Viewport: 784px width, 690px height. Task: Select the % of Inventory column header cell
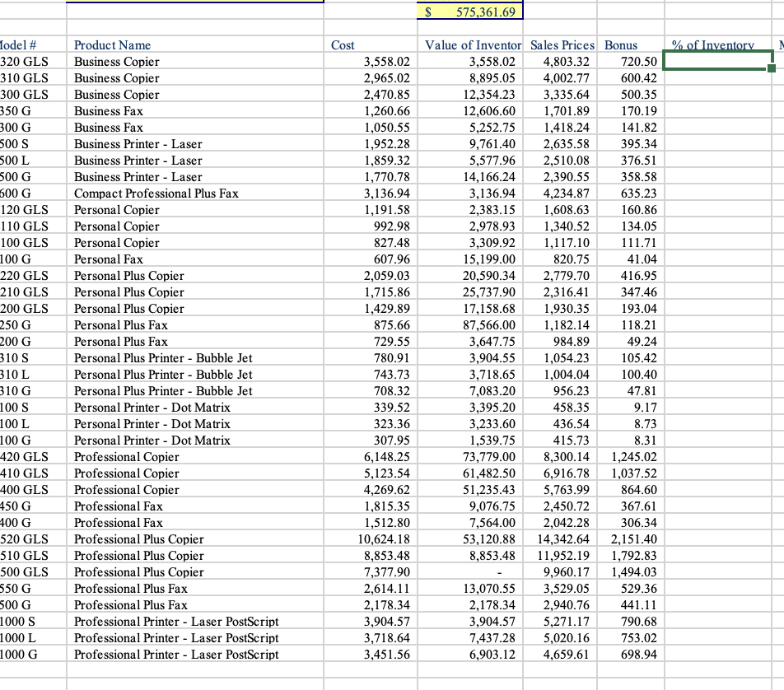[712, 45]
